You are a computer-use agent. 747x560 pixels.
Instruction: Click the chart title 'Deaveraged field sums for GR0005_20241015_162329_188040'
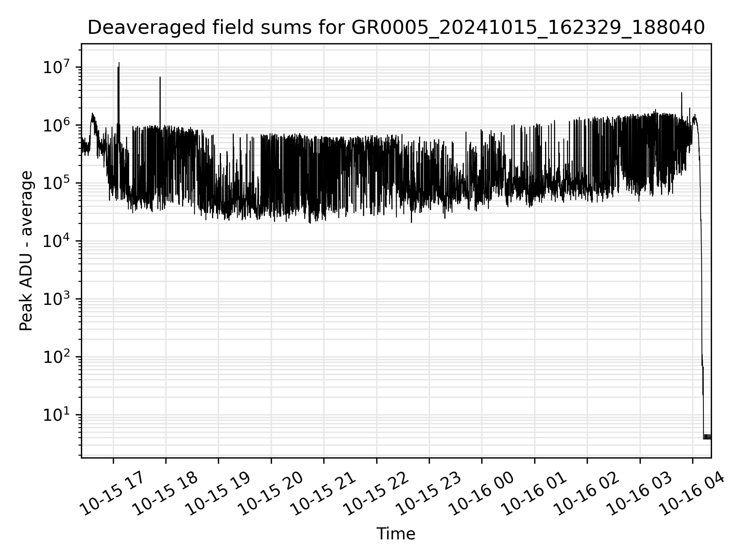point(396,28)
